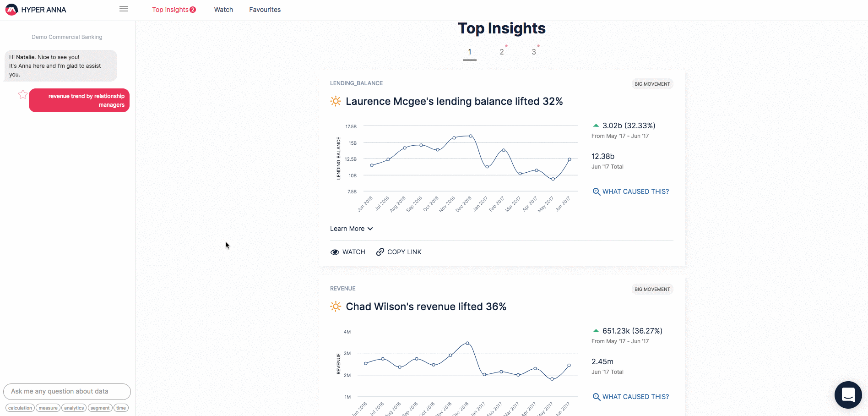Viewport: 868px width, 416px height.
Task: Expand the Learn More section
Action: pos(351,229)
